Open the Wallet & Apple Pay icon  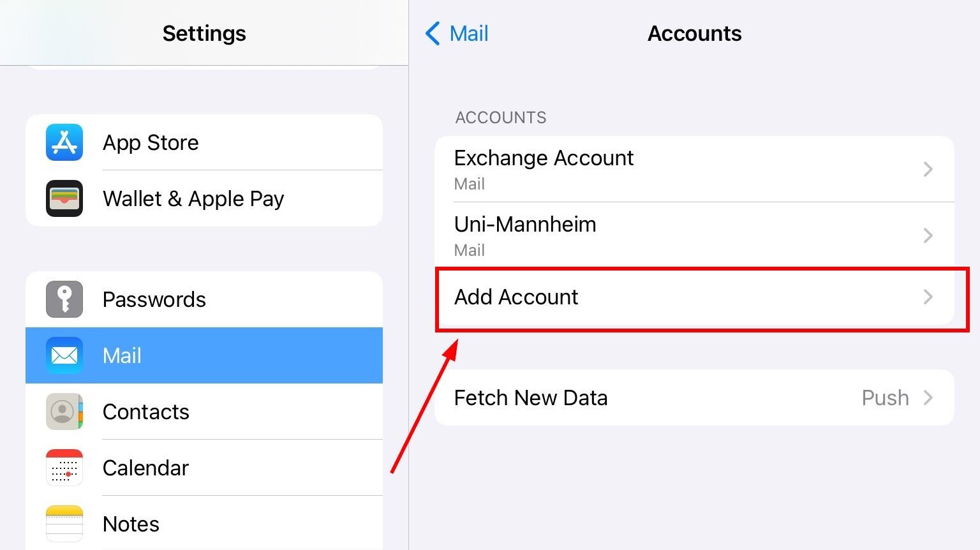(64, 198)
